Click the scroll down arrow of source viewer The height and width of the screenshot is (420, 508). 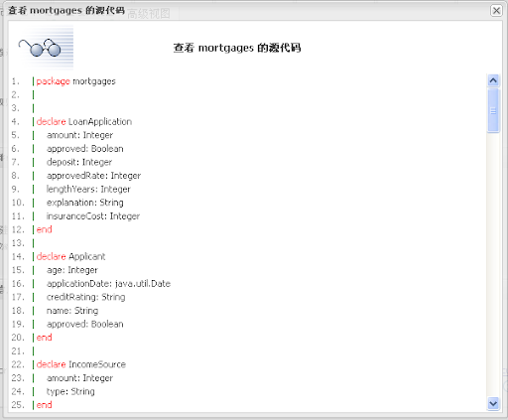tap(493, 403)
